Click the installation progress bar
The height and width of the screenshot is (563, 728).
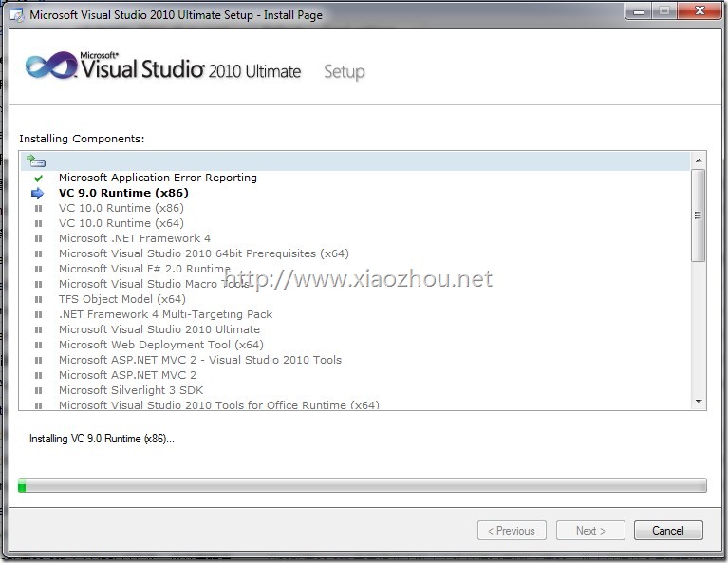[x=363, y=485]
